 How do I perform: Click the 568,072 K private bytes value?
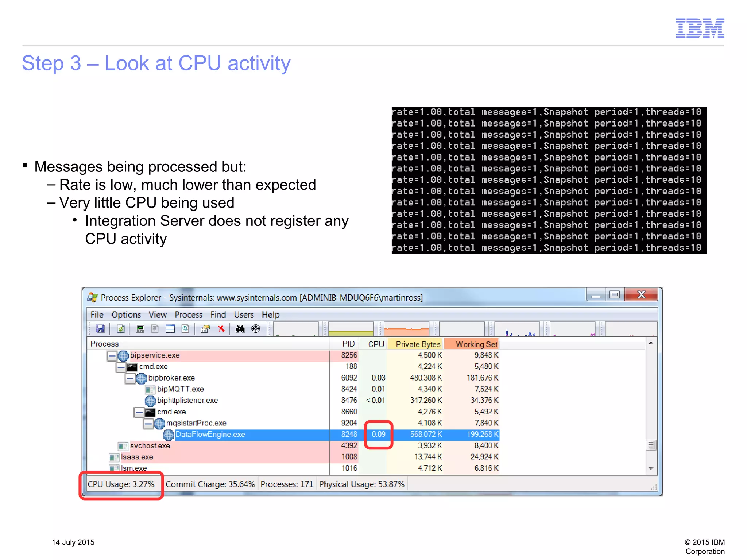coord(426,435)
